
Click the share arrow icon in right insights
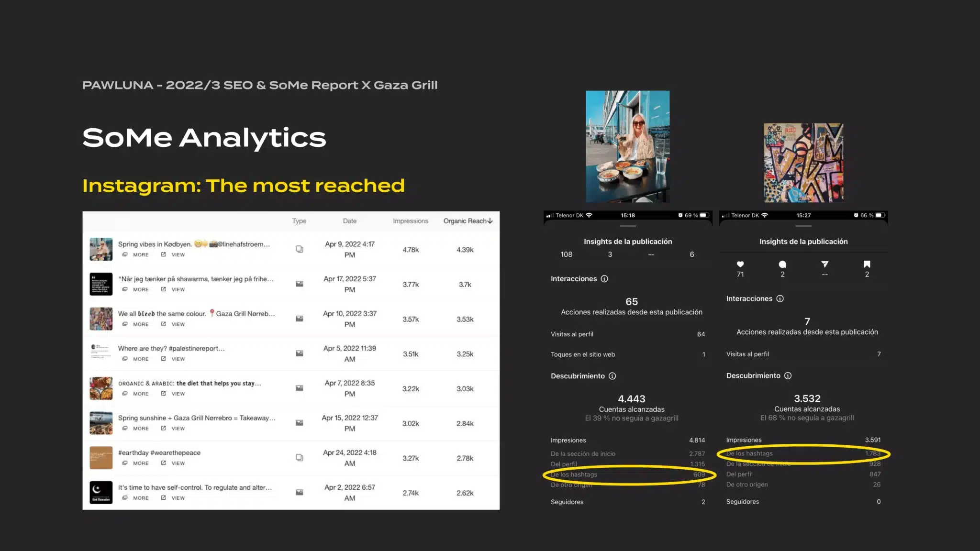(824, 264)
